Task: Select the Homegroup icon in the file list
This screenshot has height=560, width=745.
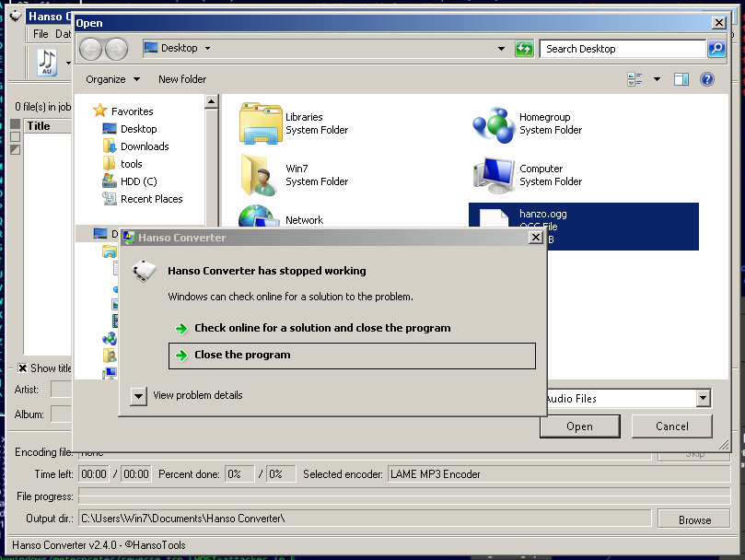Action: coord(494,124)
